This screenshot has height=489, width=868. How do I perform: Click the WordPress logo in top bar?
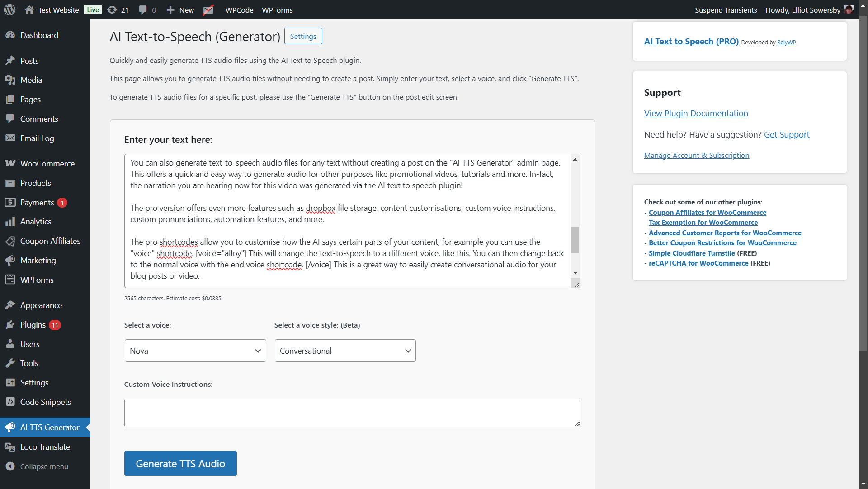coord(9,9)
